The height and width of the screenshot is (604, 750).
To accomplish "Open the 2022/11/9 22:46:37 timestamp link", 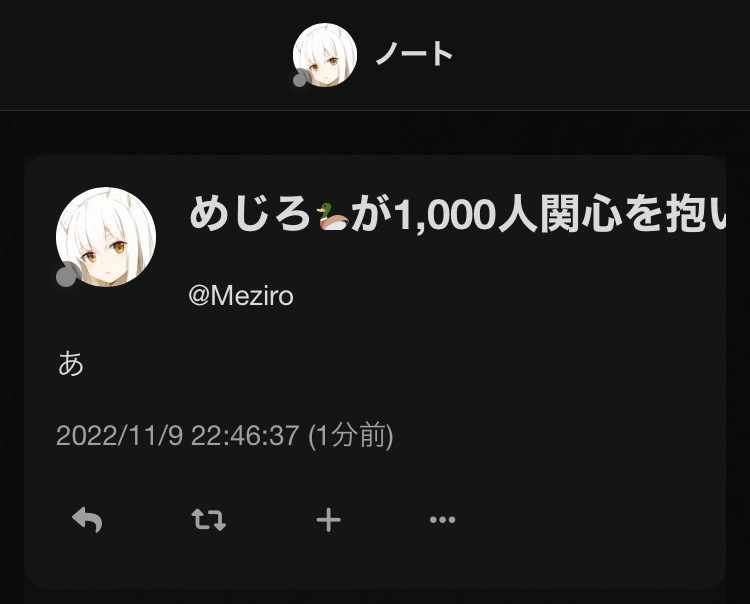I will pos(177,436).
